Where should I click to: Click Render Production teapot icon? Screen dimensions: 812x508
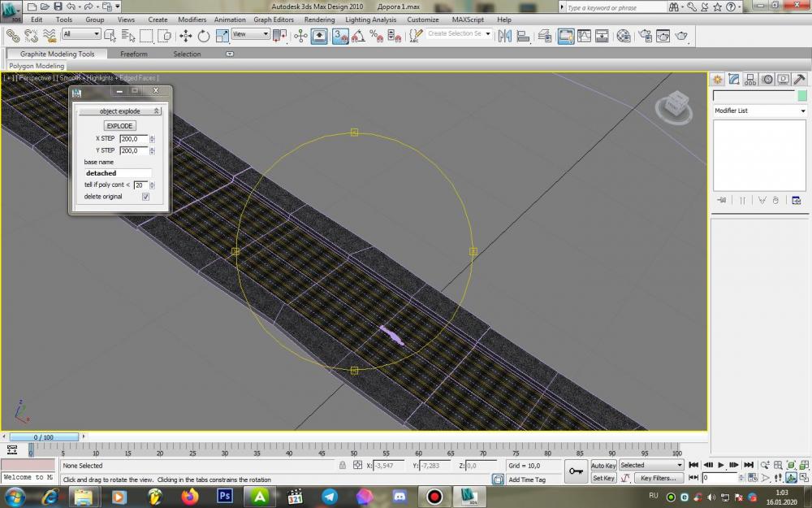click(x=681, y=36)
